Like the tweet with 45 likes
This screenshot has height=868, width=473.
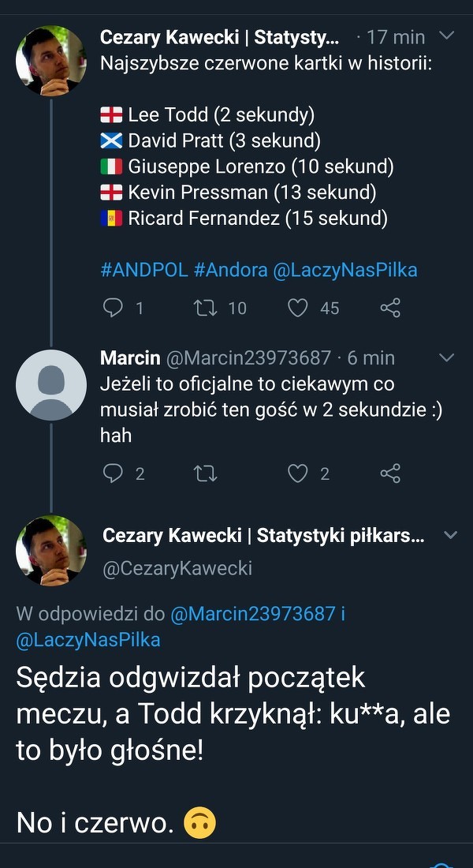(x=297, y=307)
